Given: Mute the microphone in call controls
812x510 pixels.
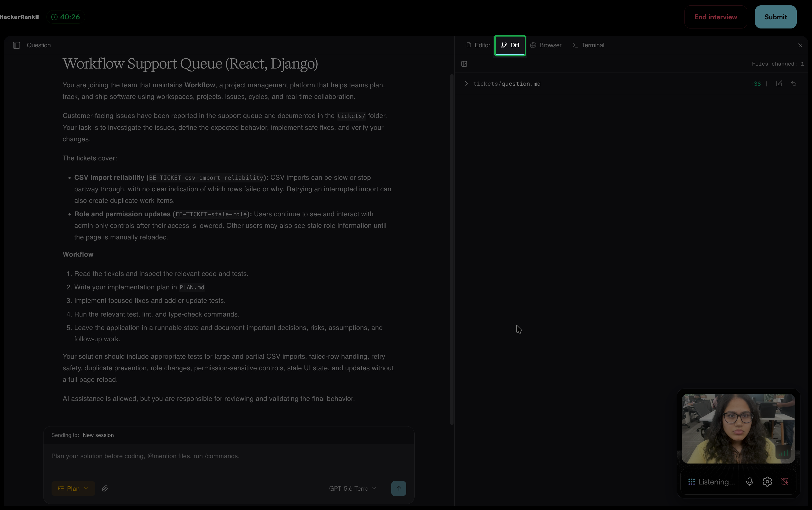Looking at the screenshot, I should (750, 482).
